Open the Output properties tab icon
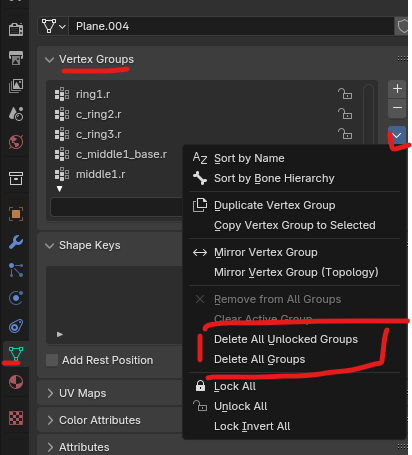The image size is (412, 455). [16, 59]
